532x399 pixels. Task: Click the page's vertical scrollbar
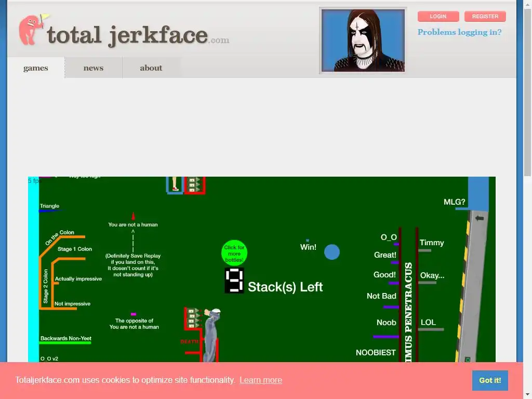click(x=528, y=91)
